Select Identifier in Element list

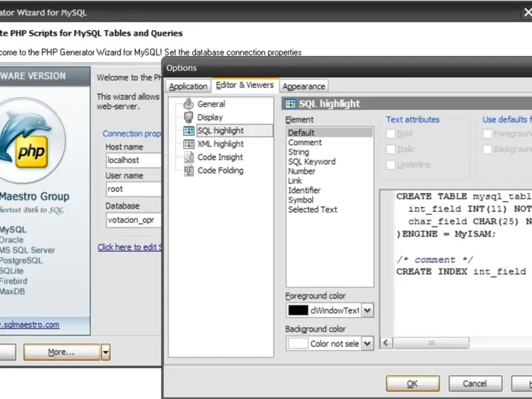(330, 190)
